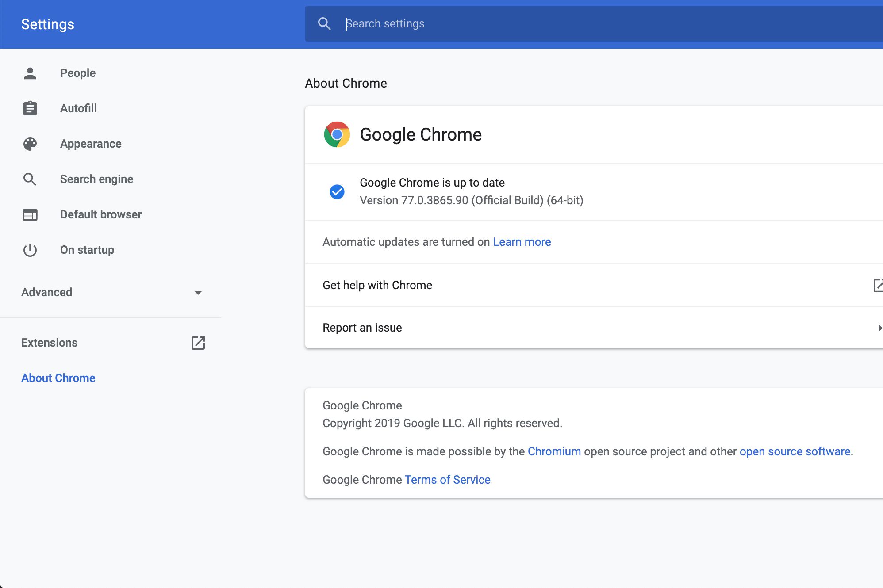Click the Autofill clipboard icon
The width and height of the screenshot is (883, 588).
click(x=30, y=108)
